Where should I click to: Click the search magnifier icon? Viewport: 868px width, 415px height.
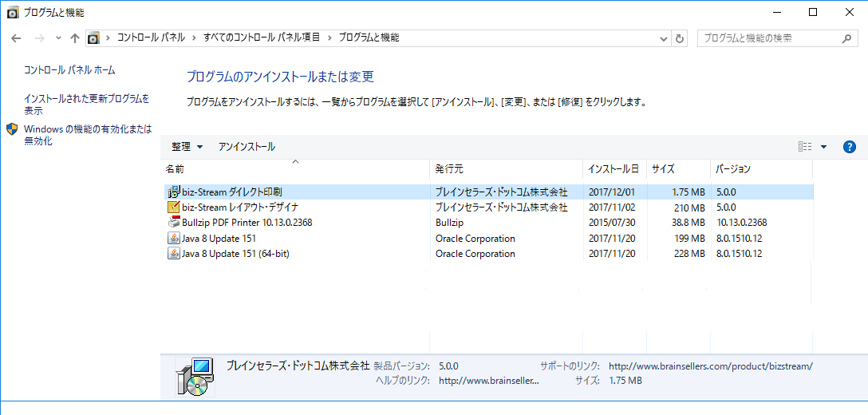pos(846,39)
